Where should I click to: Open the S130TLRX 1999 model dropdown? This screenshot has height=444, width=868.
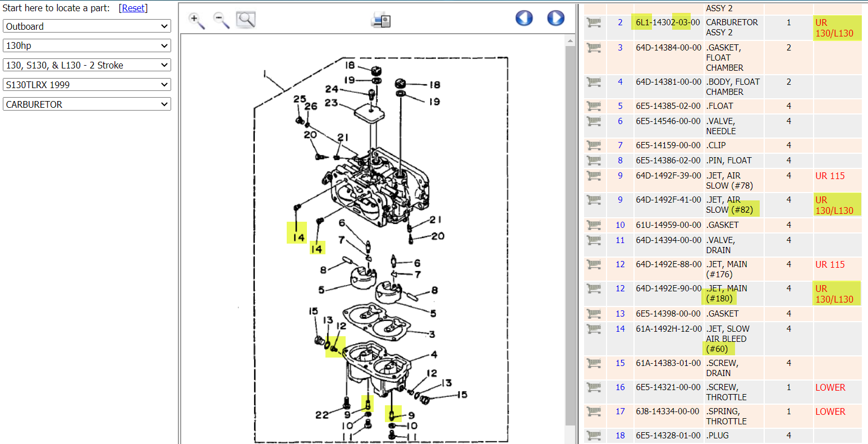87,85
